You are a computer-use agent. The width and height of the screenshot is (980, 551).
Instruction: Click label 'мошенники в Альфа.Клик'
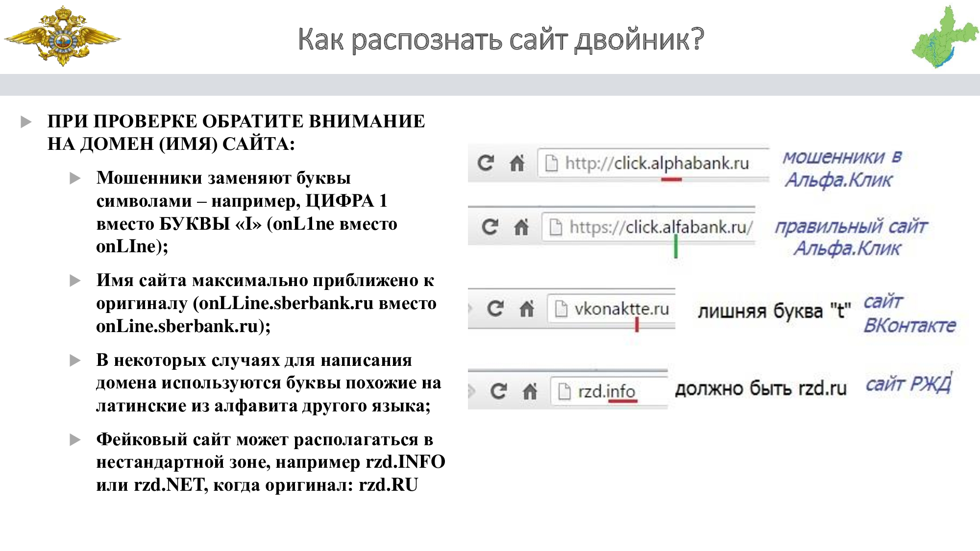(x=842, y=168)
